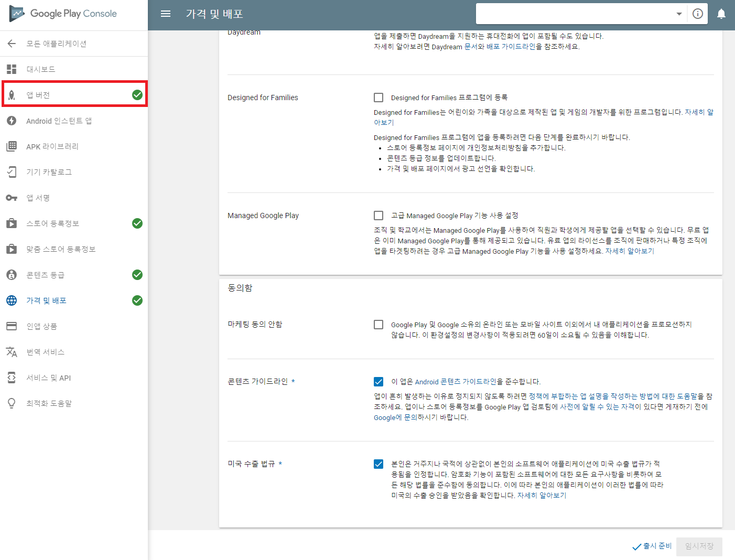Click the 최적화 도움말 lightbulb icon
This screenshot has width=735, height=560.
point(12,403)
